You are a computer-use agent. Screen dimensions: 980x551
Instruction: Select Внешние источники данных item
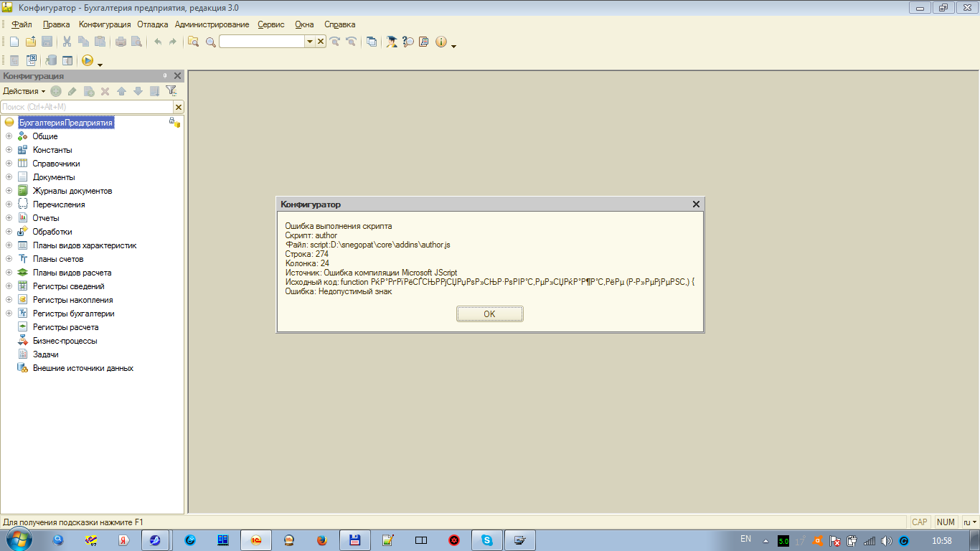point(83,368)
